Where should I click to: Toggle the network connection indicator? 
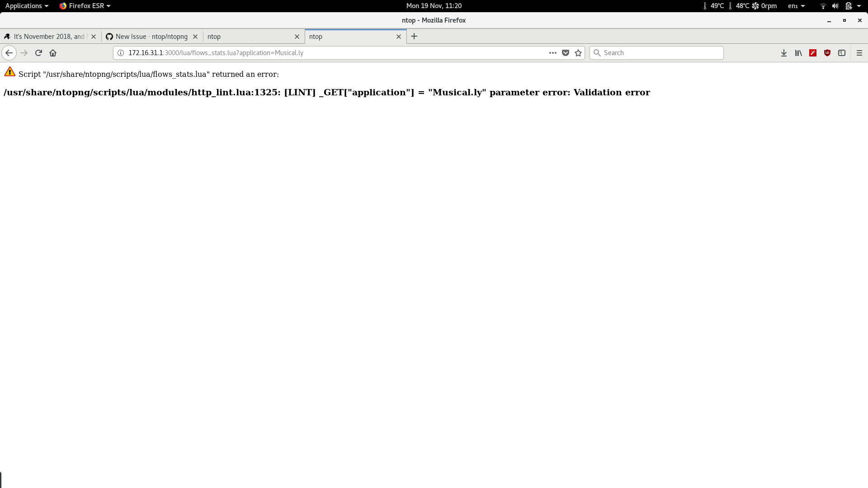coord(823,6)
